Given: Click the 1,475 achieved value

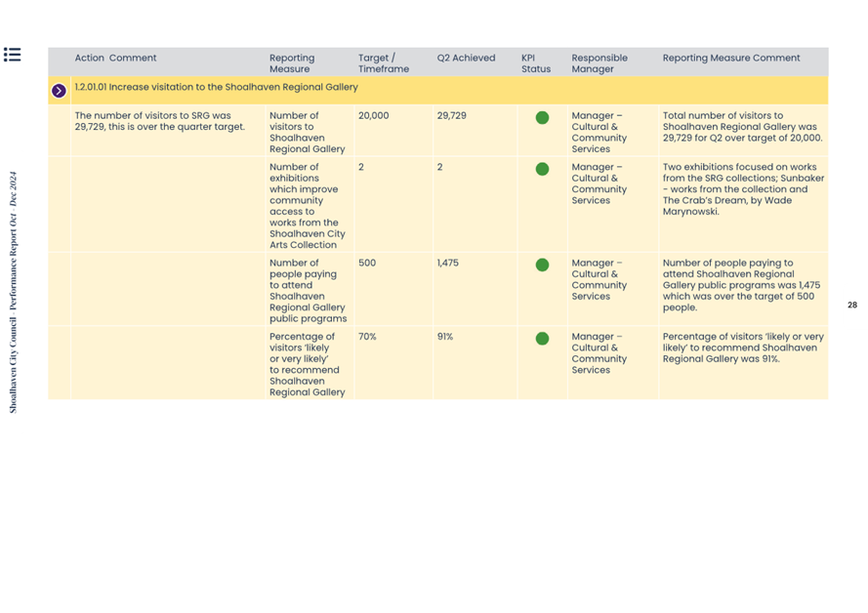Looking at the screenshot, I should (448, 264).
